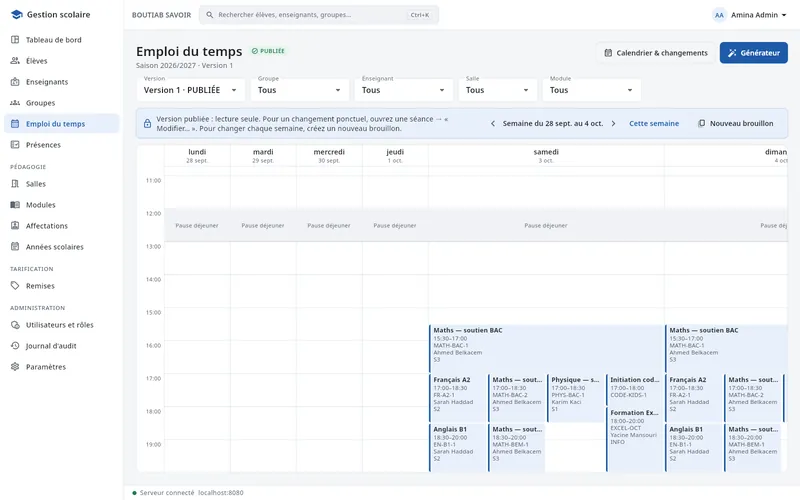Viewport: 800px width, 500px height.
Task: Open Présences using its checklist icon
Action: pyautogui.click(x=15, y=145)
